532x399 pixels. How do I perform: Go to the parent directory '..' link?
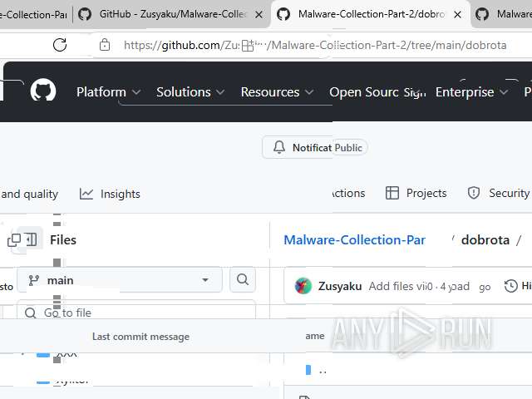[323, 371]
